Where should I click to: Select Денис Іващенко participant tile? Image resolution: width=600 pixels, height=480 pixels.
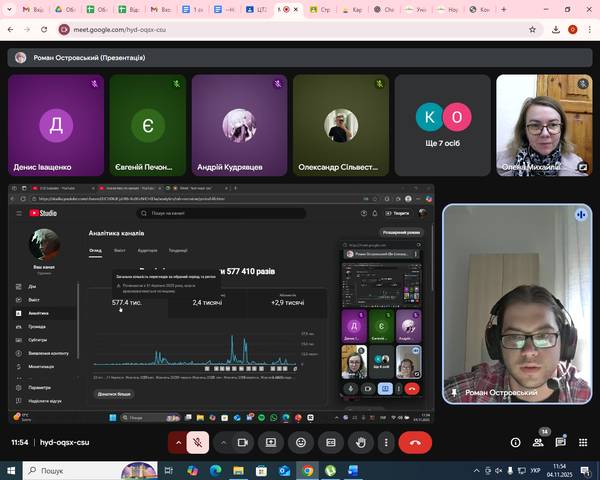point(55,125)
